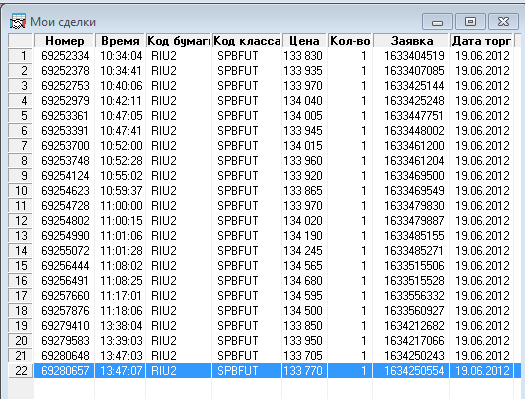
Task: Sort by the Время column header
Action: pyautogui.click(x=120, y=41)
